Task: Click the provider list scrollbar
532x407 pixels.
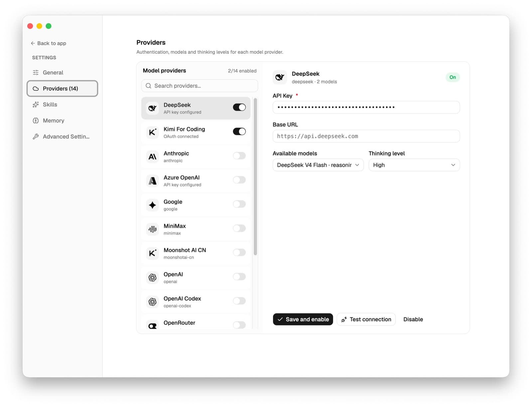Action: click(x=255, y=176)
